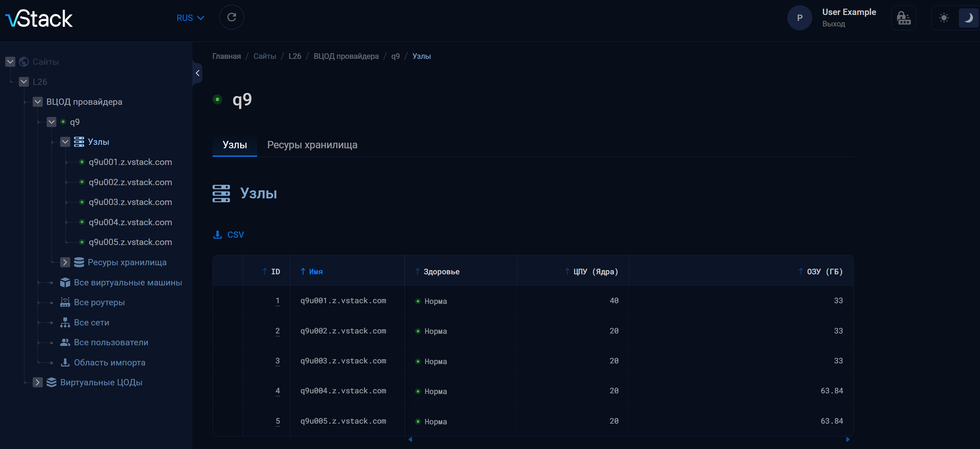Sort table by Имя column
This screenshot has width=980, height=449.
click(312, 272)
